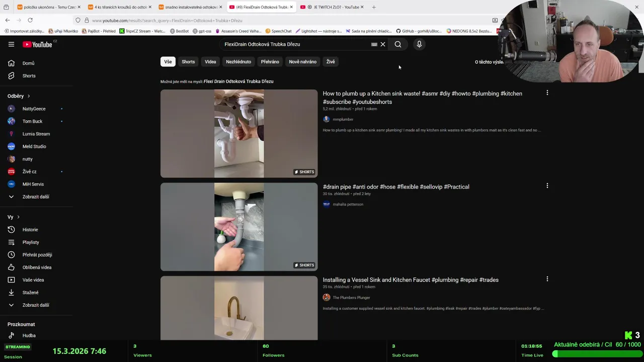Image resolution: width=644 pixels, height=362 pixels.
Task: Play the kitchen sink waste Shorts thumbnail
Action: coord(239,134)
